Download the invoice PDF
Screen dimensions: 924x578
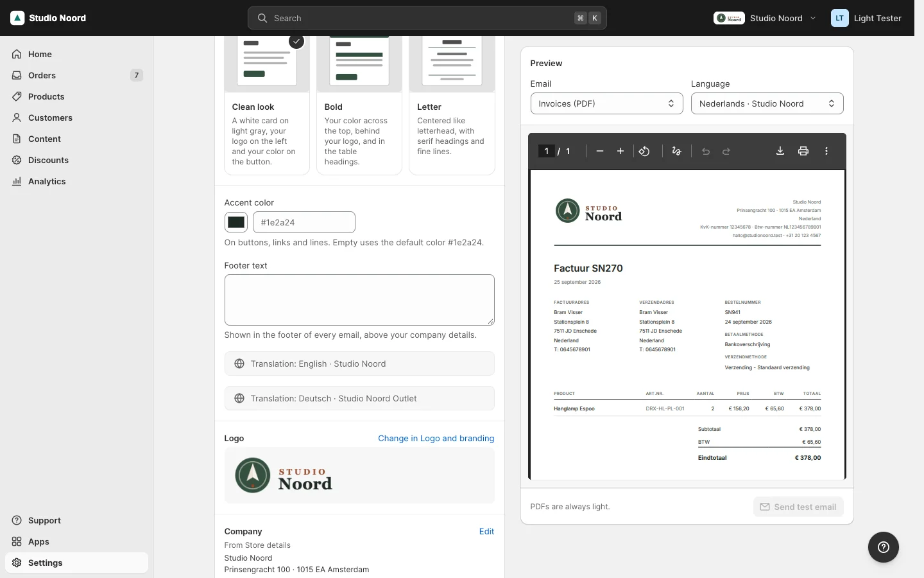point(780,152)
